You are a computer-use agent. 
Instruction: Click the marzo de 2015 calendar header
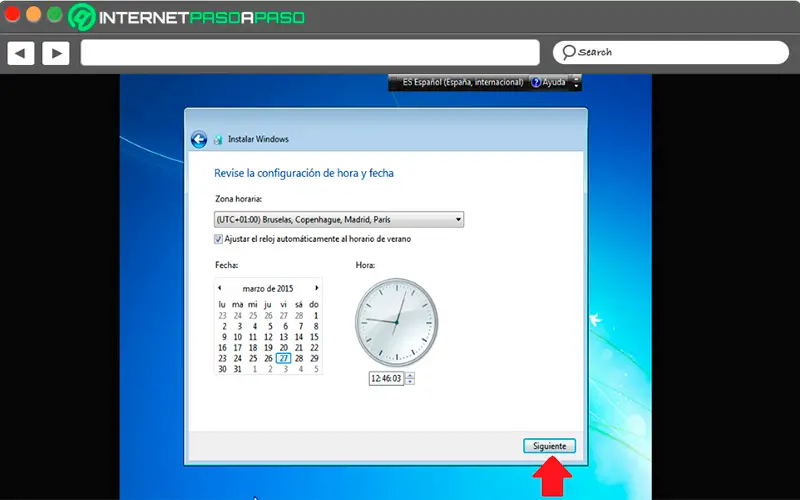coord(268,289)
